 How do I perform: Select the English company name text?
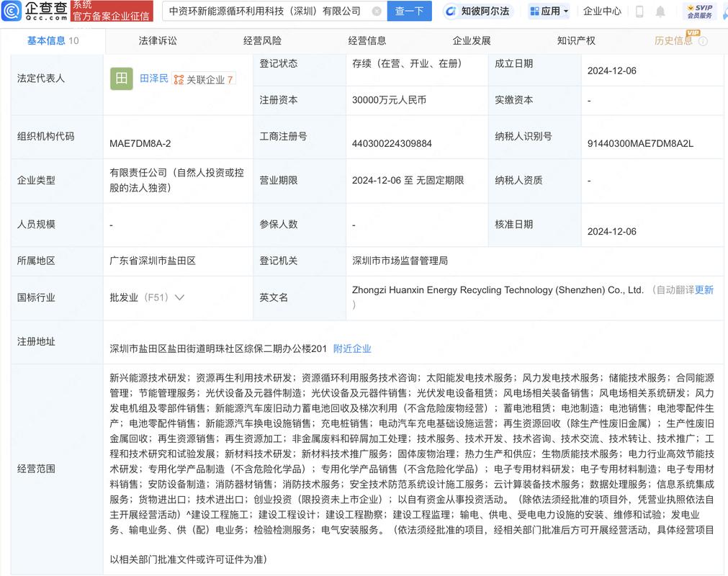(498, 289)
